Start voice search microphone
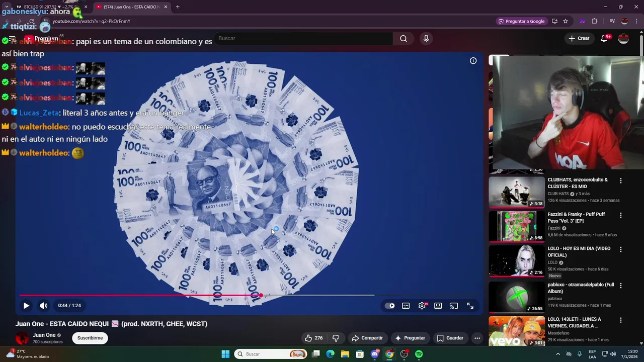 426,38
